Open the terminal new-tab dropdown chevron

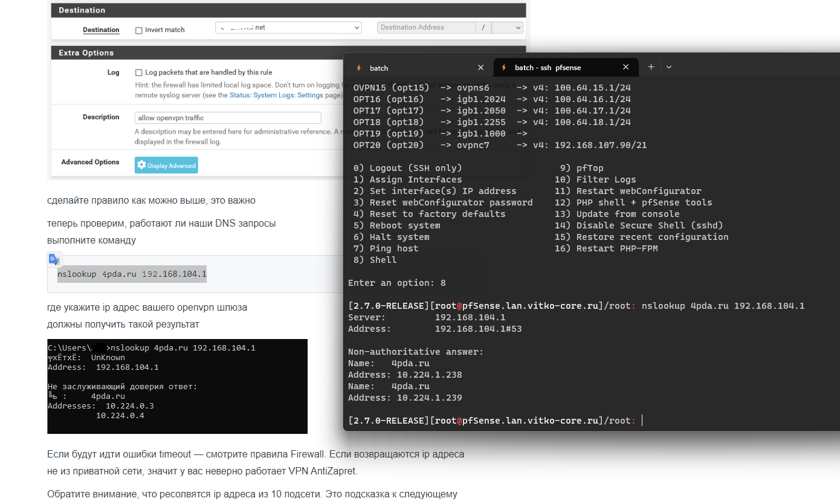coord(669,67)
